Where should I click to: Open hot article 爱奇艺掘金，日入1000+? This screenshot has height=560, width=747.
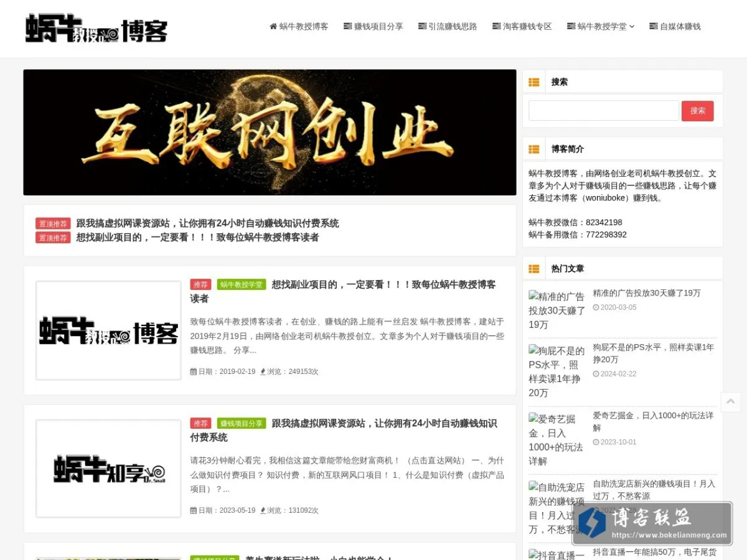point(653,421)
